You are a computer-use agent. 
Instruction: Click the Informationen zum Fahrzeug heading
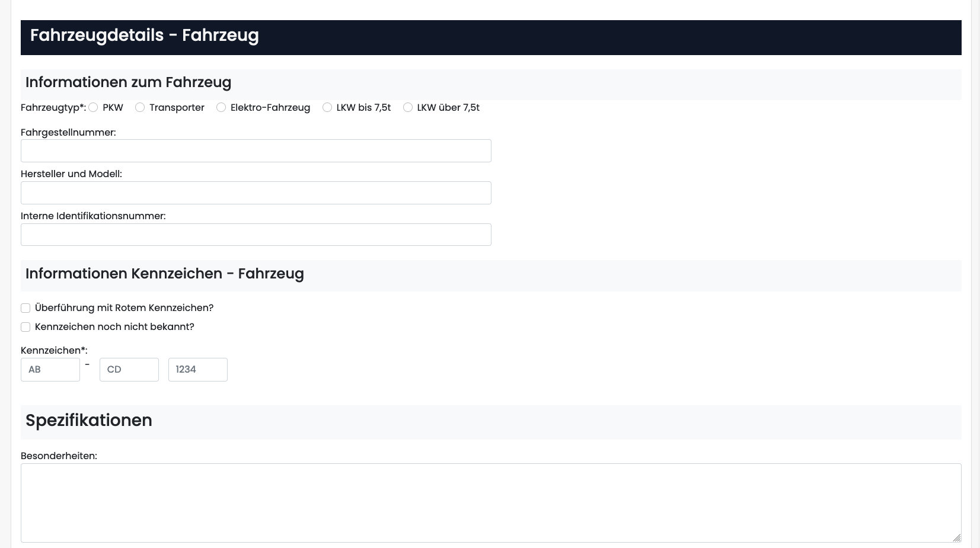coord(128,82)
